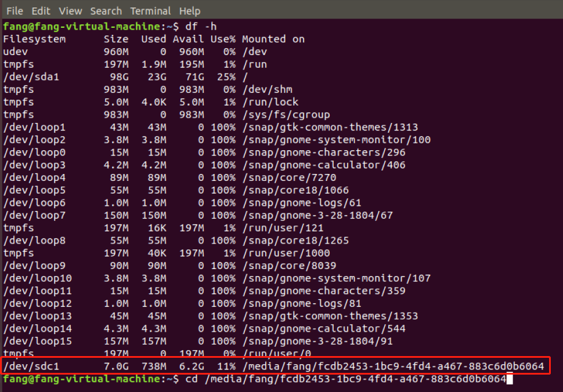The width and height of the screenshot is (563, 392).
Task: Click '/dev/loop10' filesystem name
Action: tap(38, 278)
